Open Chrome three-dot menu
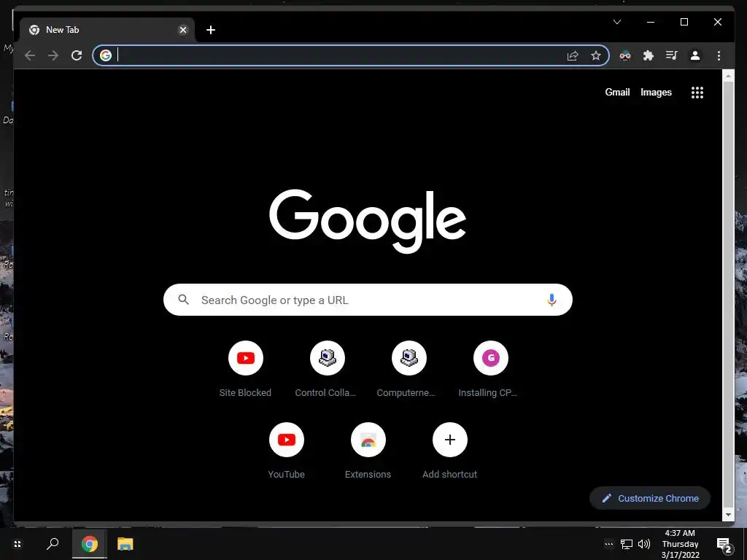747x560 pixels. click(x=719, y=55)
